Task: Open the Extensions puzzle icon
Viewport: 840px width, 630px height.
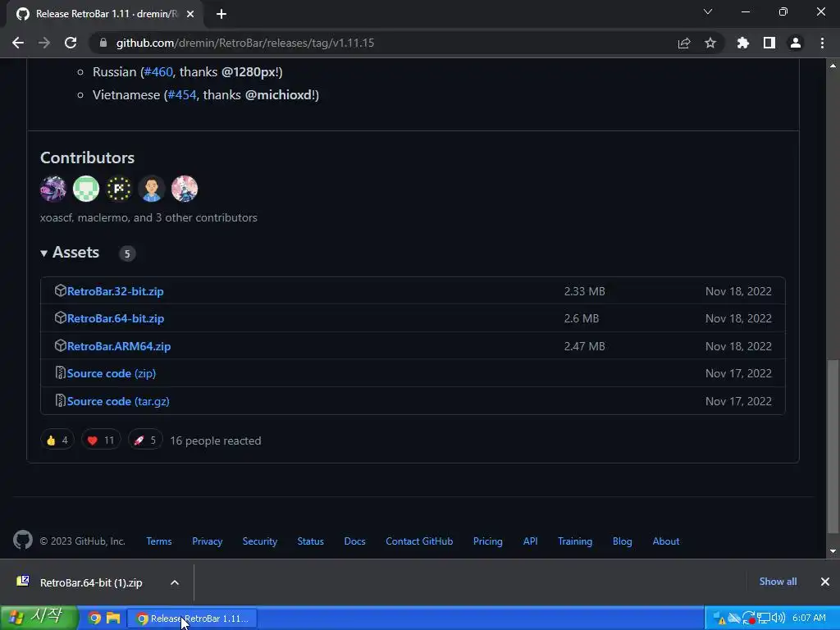Action: 743,43
